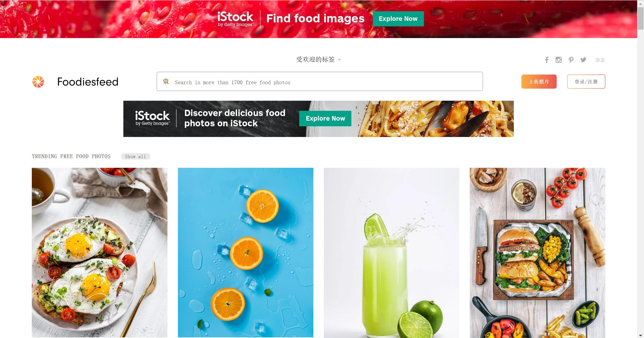644x338 pixels.
Task: Open the Facebook social icon
Action: click(x=547, y=60)
